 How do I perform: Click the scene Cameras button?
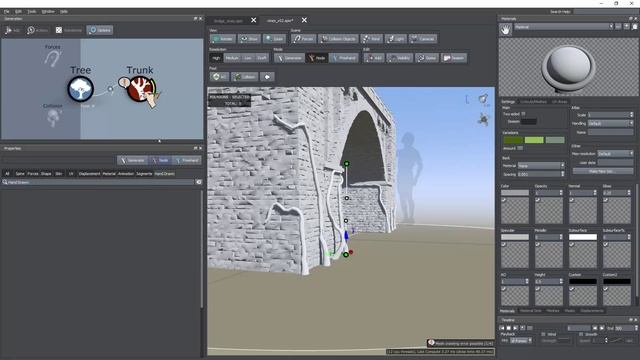(x=423, y=39)
